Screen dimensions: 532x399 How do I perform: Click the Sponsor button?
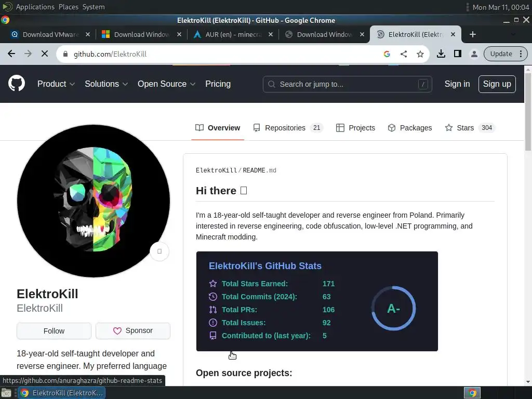tap(133, 331)
